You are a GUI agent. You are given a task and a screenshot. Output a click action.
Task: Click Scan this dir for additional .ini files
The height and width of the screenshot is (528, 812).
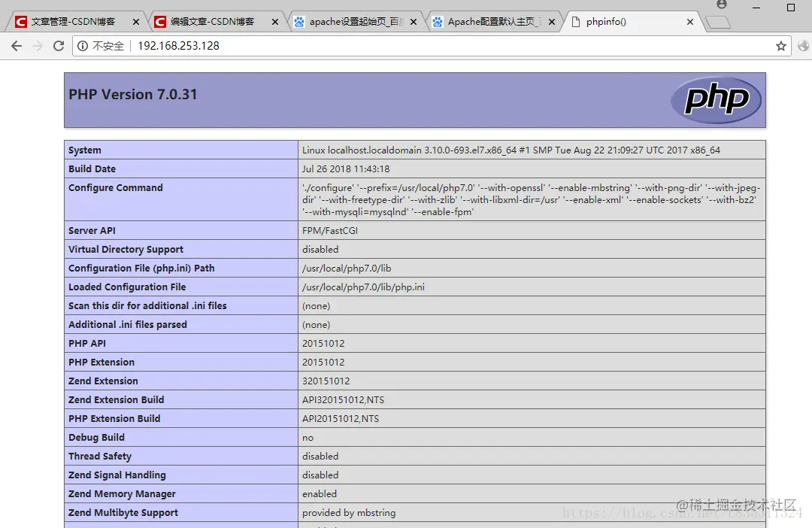point(147,305)
